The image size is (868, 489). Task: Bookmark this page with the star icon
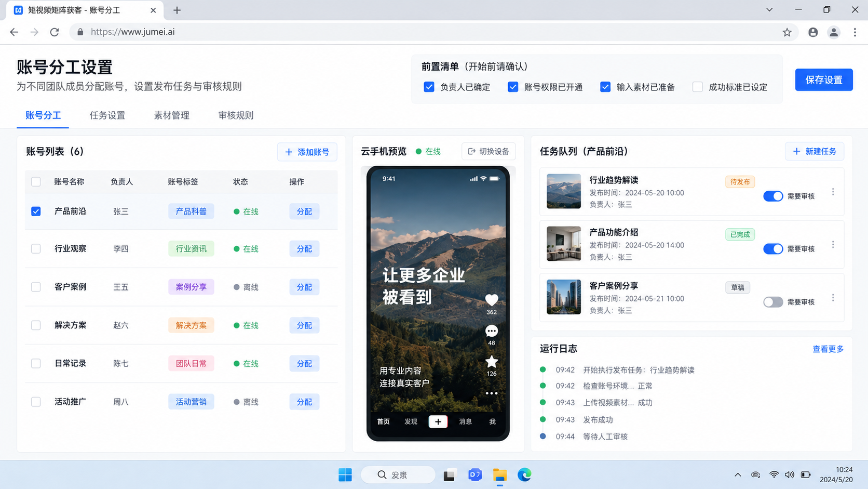tap(787, 32)
